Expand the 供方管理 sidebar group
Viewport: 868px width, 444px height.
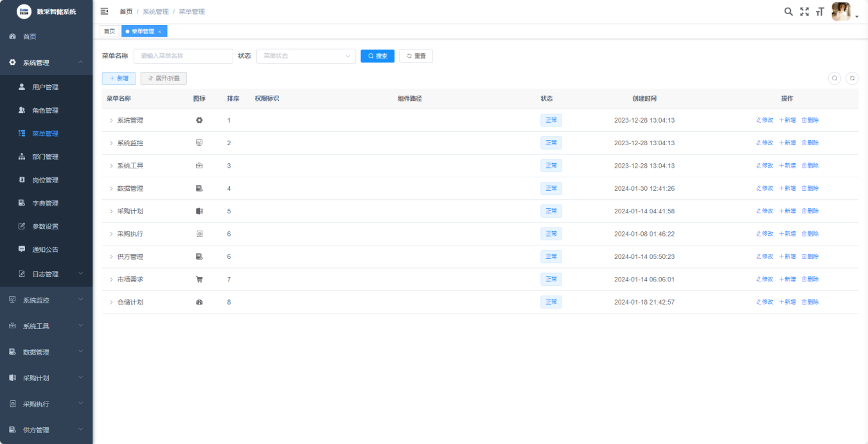tap(46, 430)
